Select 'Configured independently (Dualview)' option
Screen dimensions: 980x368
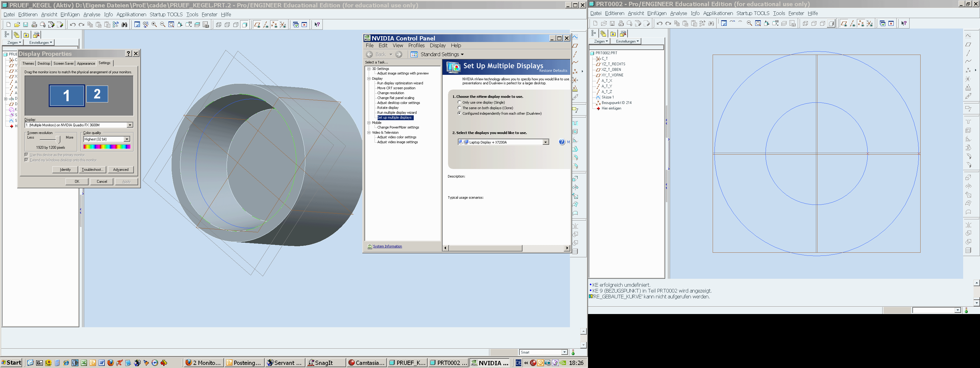(x=460, y=113)
